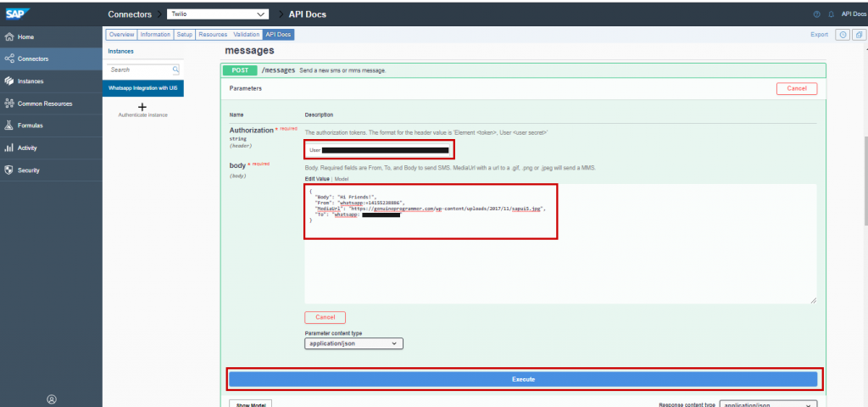868x407 pixels.
Task: Switch to the Setup tab
Action: (184, 34)
